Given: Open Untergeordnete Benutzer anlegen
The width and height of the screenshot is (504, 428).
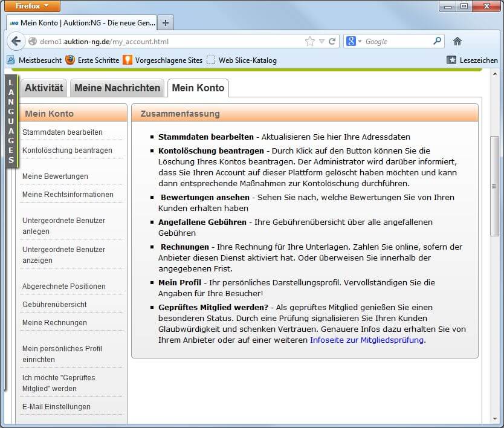Looking at the screenshot, I should (63, 225).
